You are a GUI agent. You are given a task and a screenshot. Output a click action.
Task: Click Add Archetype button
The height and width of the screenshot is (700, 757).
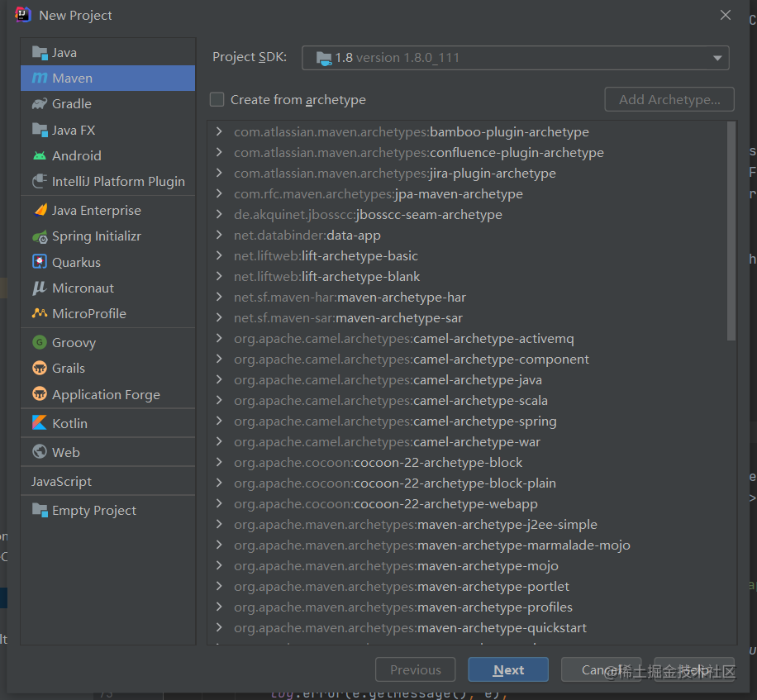pos(669,99)
